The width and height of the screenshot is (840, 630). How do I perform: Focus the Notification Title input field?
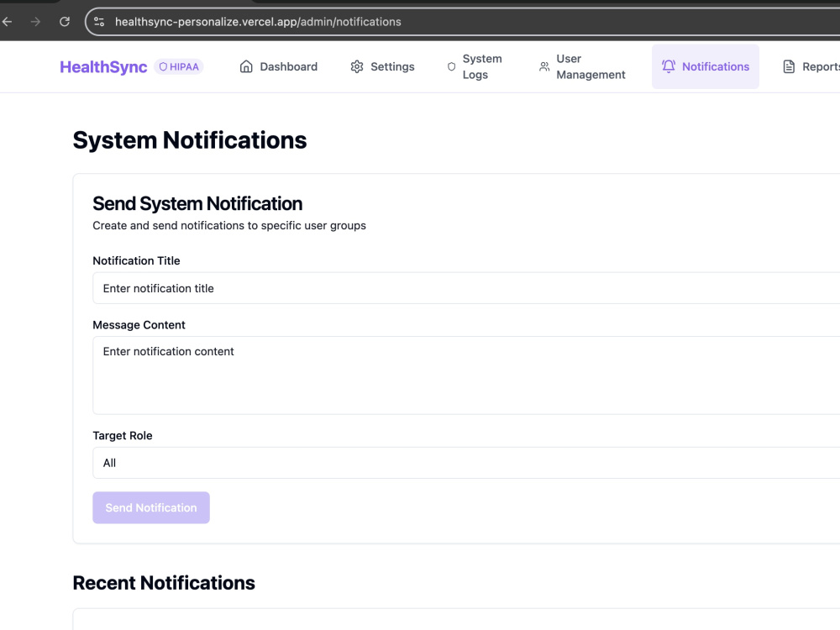(x=466, y=288)
